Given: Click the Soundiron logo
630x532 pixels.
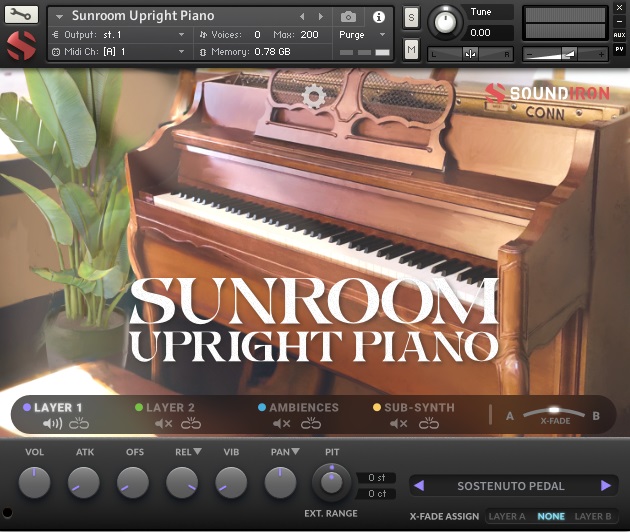Looking at the screenshot, I should 547,93.
